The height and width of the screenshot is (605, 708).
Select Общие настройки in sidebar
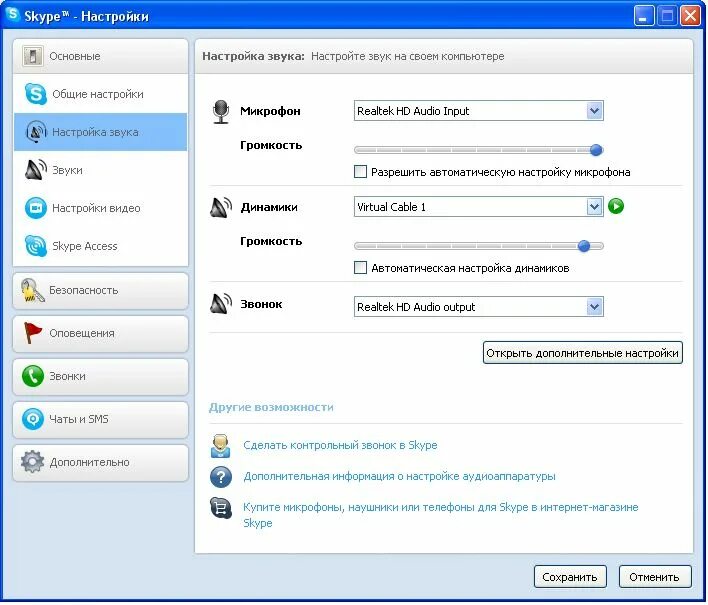click(x=100, y=94)
